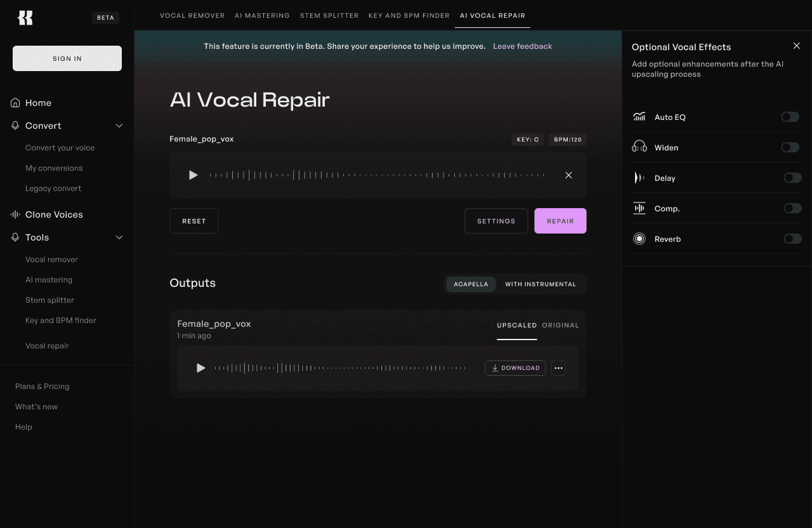Click the Kits logo icon
Screen dimensions: 812x528
25,18
